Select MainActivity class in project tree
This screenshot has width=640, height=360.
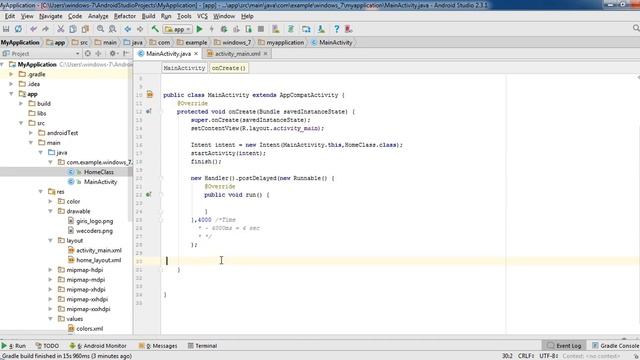(100, 182)
